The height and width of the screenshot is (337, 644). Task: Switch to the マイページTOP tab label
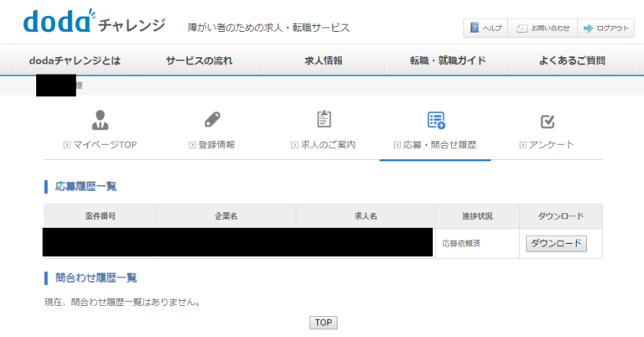105,145
